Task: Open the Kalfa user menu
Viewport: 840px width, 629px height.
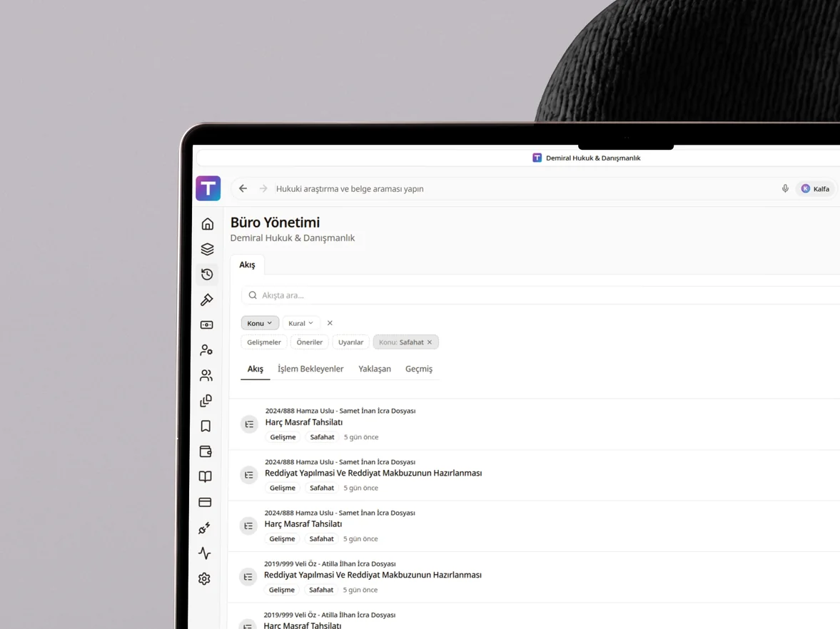Action: [x=816, y=188]
